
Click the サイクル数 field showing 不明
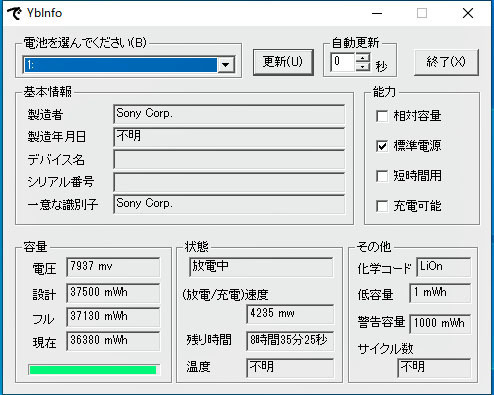[434, 368]
